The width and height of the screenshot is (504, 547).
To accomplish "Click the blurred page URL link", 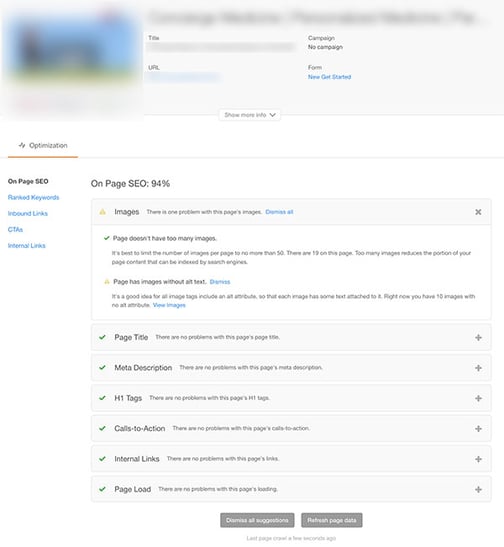I will click(x=184, y=77).
